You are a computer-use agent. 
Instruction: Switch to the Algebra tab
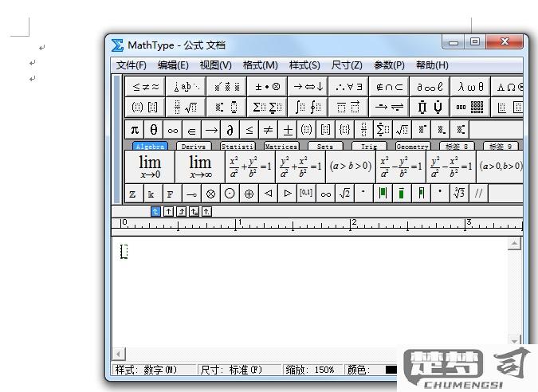click(150, 146)
